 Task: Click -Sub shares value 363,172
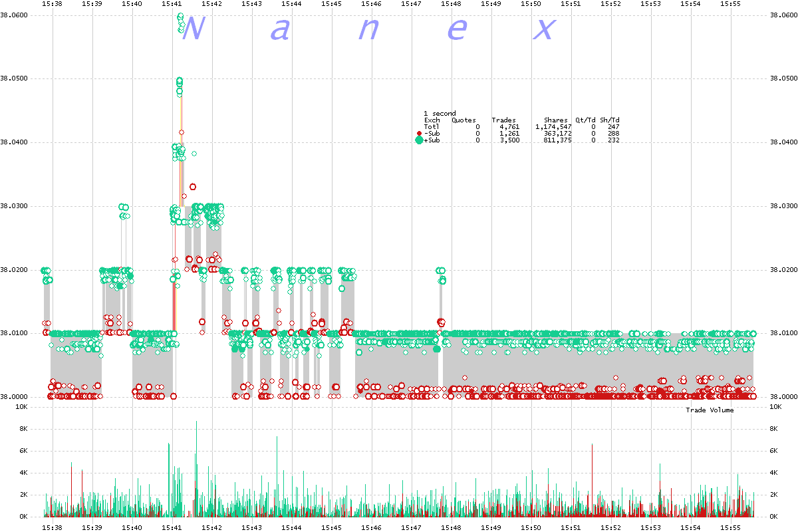(557, 134)
